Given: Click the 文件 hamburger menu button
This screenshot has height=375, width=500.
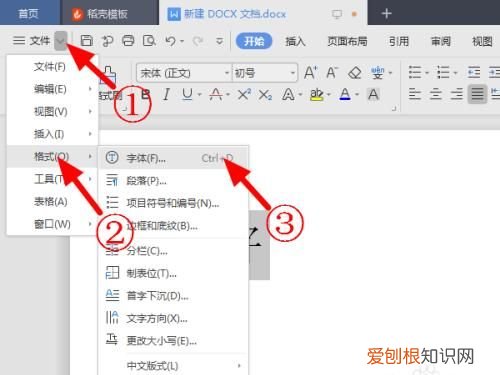Looking at the screenshot, I should 32,41.
